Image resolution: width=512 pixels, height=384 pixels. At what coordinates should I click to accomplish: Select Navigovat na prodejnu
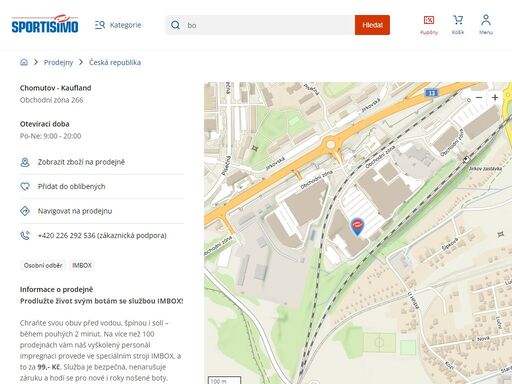pos(102,211)
